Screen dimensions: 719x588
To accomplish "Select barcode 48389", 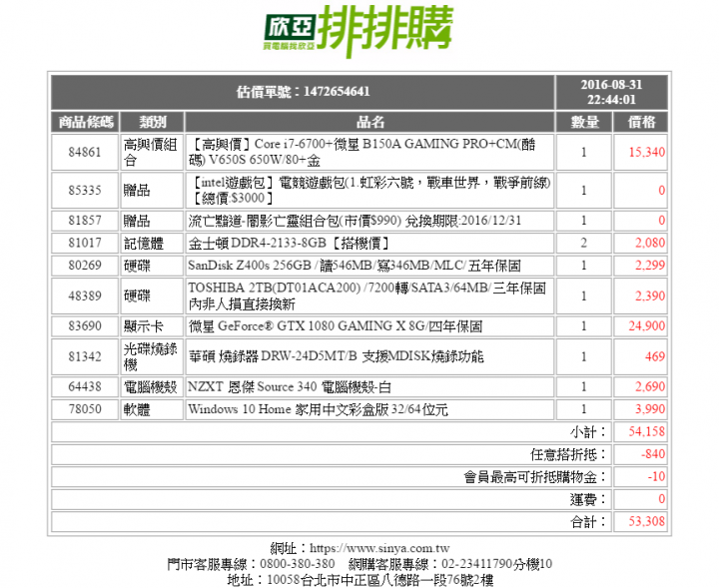I will pos(85,296).
